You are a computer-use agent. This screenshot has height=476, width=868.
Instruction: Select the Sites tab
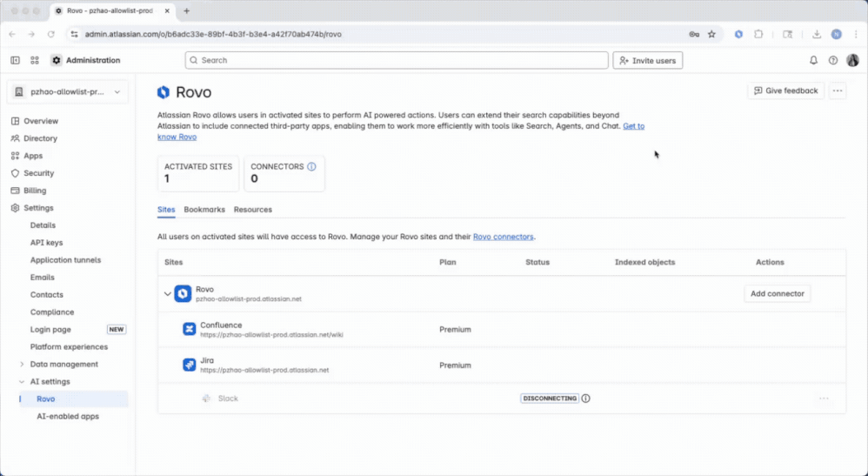166,210
